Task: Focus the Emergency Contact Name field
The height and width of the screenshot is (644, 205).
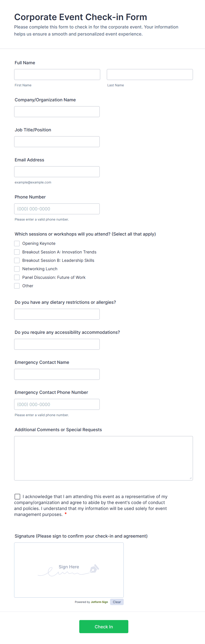Action: [x=57, y=374]
